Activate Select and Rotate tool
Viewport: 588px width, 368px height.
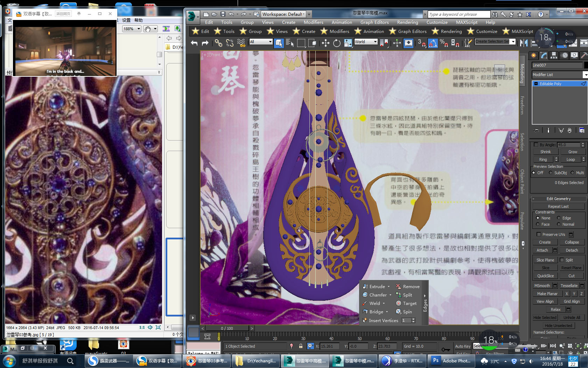tap(337, 43)
